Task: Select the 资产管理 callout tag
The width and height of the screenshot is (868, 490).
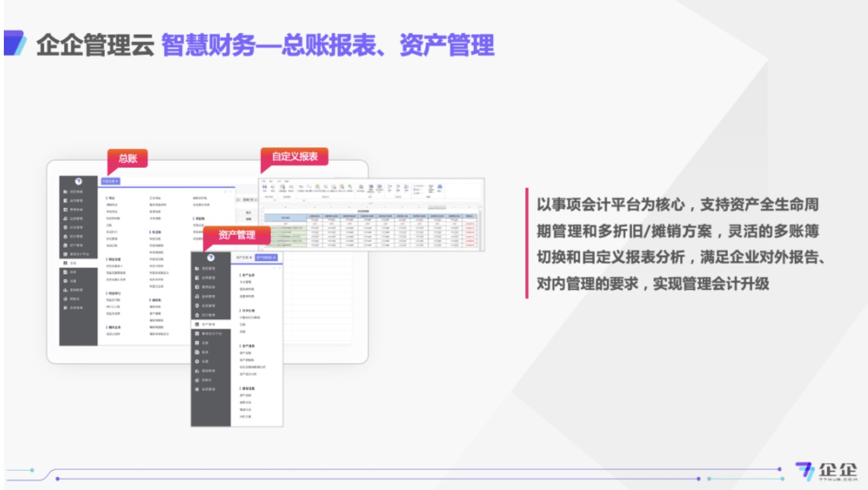Action: [x=237, y=235]
